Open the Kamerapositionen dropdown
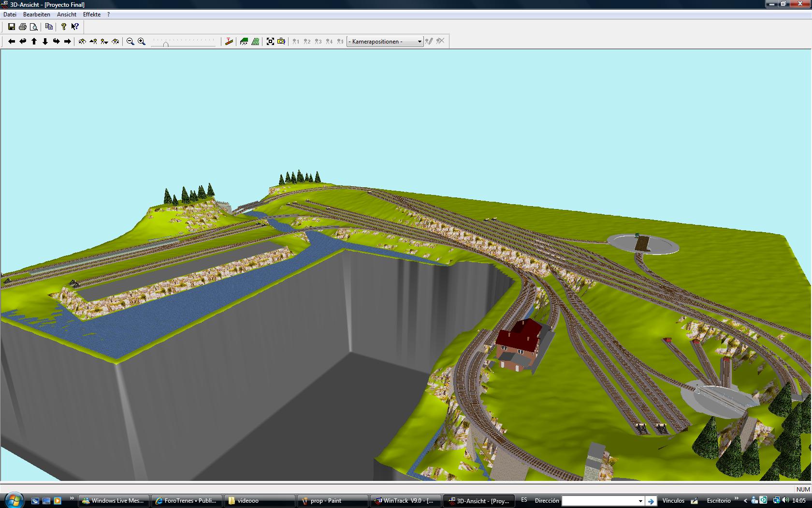The image size is (812, 508). (385, 42)
